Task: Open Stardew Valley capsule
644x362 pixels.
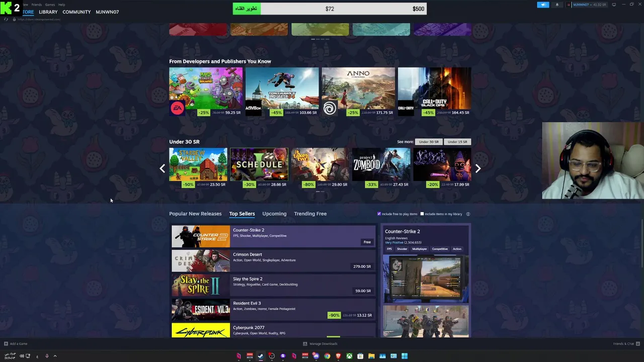Action: click(x=198, y=168)
